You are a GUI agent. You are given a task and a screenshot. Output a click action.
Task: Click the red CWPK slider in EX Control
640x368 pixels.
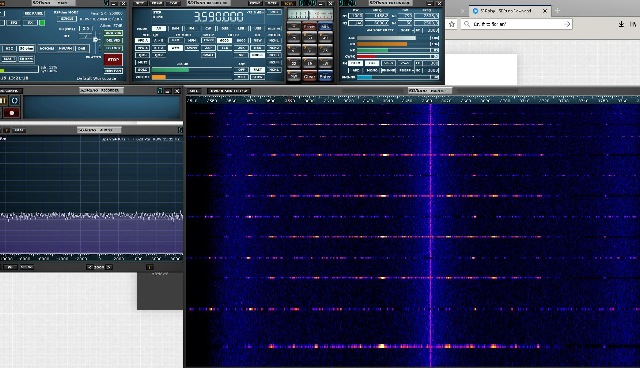(366, 56)
